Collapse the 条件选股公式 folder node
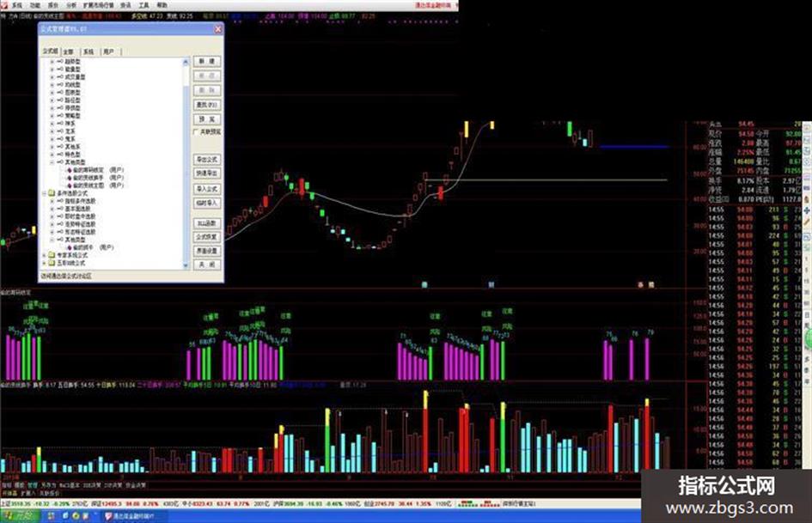Viewport: 812px width, 523px height. tap(45, 193)
